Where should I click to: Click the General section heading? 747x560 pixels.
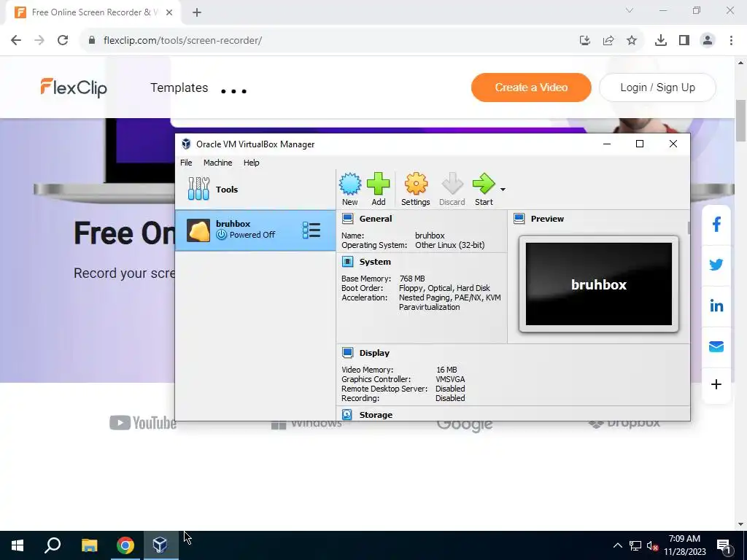click(x=376, y=219)
